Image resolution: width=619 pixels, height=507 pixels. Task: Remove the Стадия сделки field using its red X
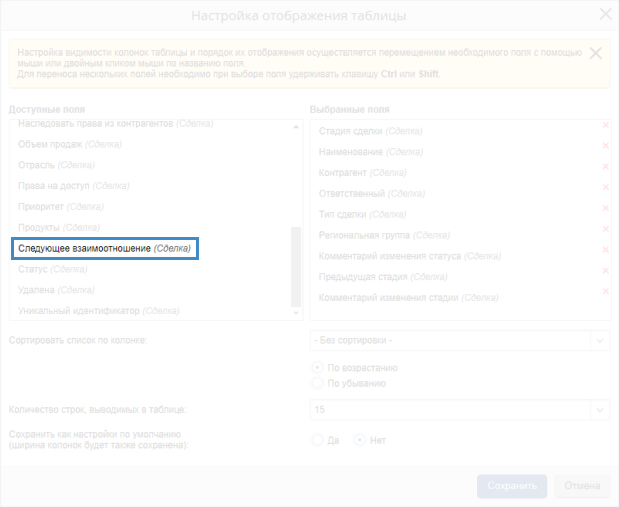[x=605, y=125]
